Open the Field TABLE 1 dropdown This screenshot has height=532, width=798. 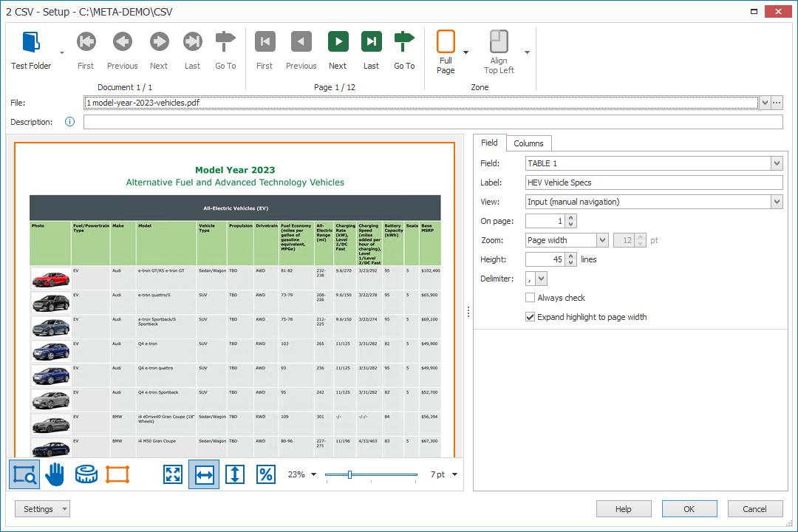[777, 163]
